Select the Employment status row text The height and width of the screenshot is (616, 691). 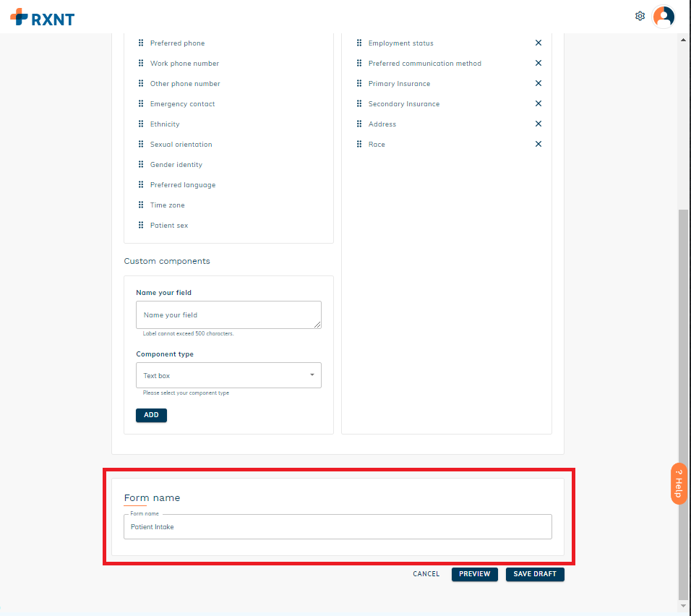pyautogui.click(x=401, y=43)
